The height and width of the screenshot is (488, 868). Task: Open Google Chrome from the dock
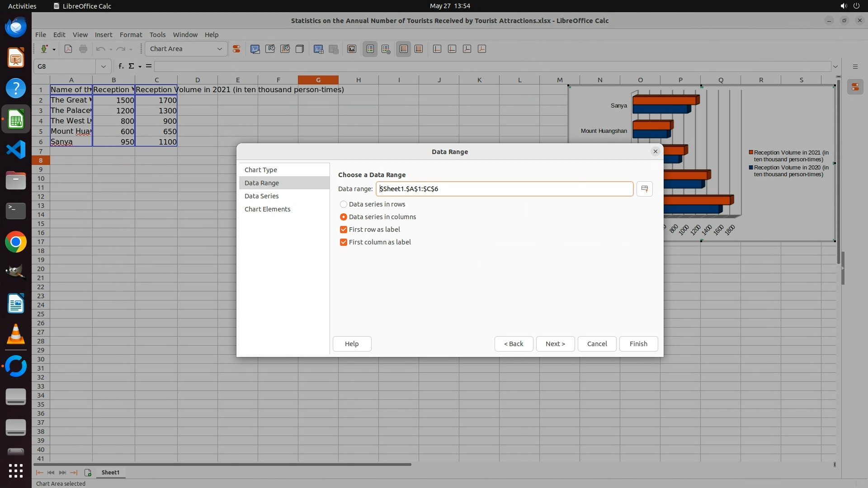[15, 242]
